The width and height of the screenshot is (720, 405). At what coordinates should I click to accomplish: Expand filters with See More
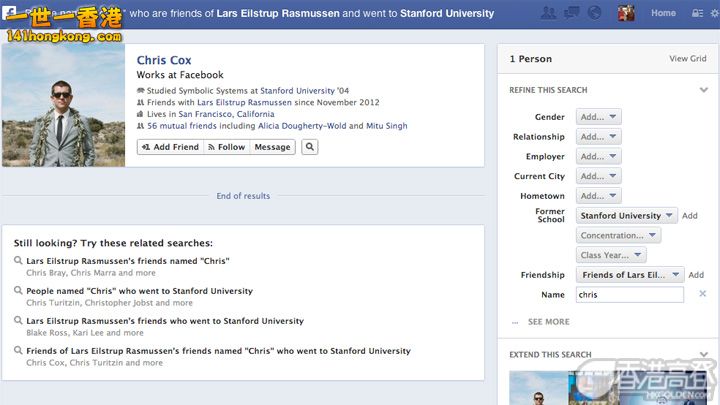(548, 322)
